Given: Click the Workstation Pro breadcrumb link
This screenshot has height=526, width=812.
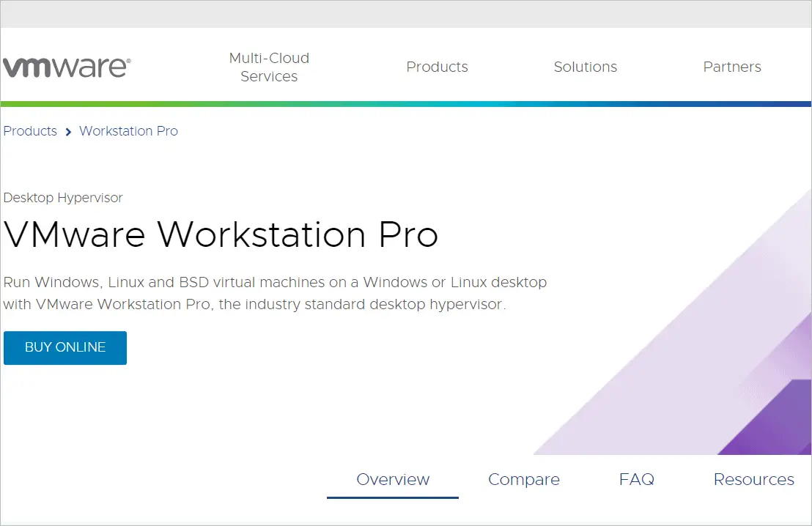Looking at the screenshot, I should tap(128, 131).
